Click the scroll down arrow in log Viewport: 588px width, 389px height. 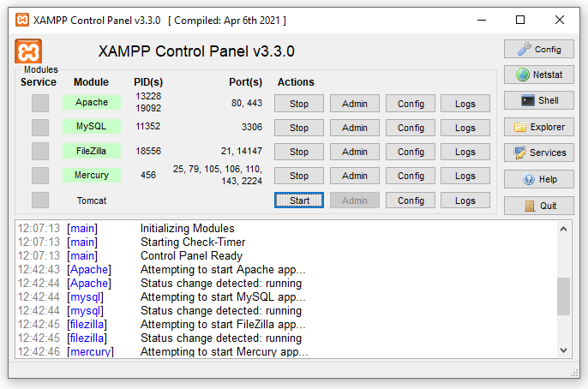coord(563,350)
